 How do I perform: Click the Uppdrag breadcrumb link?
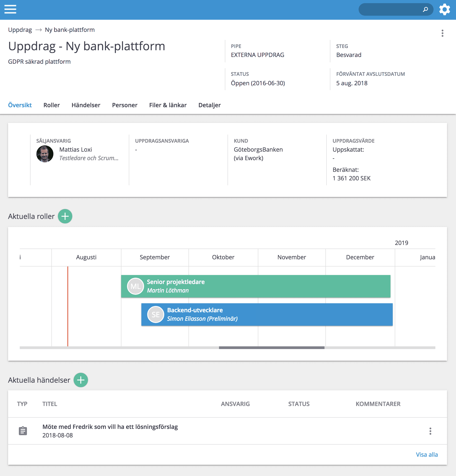point(20,30)
